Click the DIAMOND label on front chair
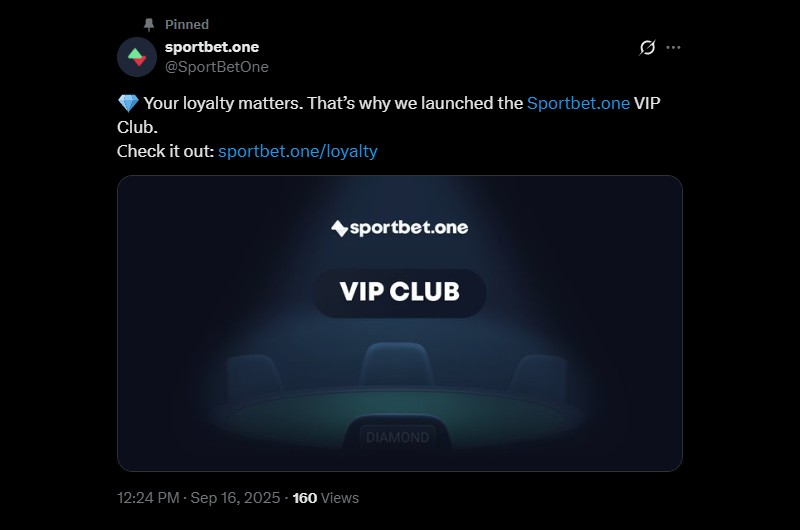The width and height of the screenshot is (800, 530). (x=397, y=437)
